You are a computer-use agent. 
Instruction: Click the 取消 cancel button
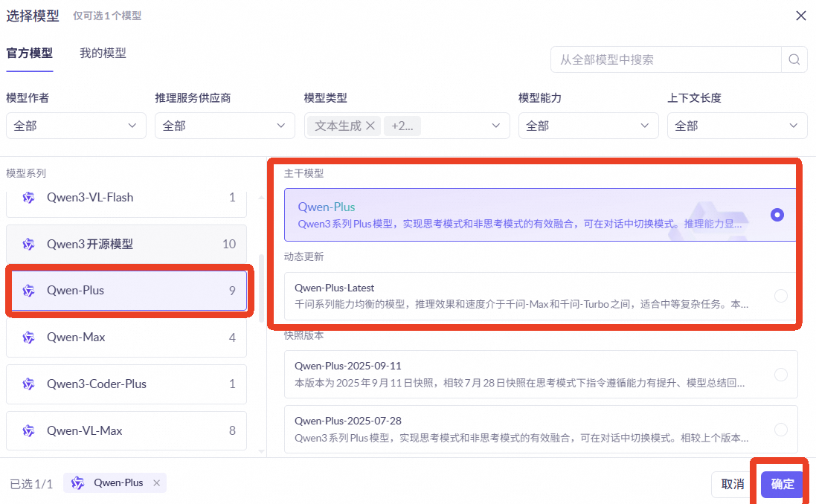(732, 484)
